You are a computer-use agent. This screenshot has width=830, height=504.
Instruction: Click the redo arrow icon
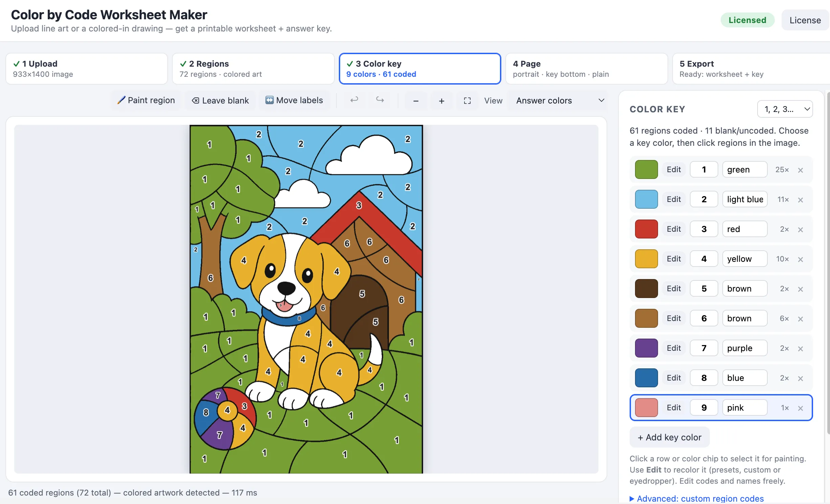click(x=380, y=100)
